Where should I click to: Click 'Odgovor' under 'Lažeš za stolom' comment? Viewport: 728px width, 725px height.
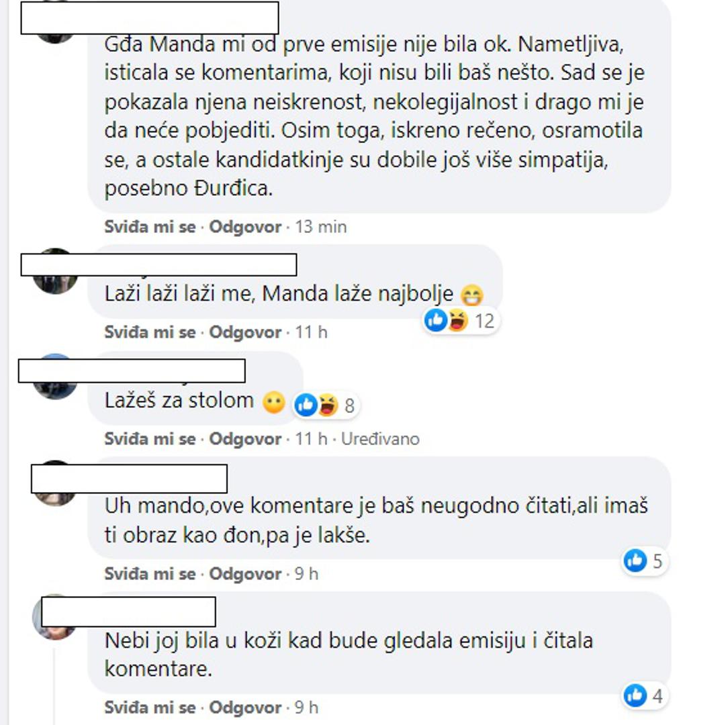pos(245,438)
